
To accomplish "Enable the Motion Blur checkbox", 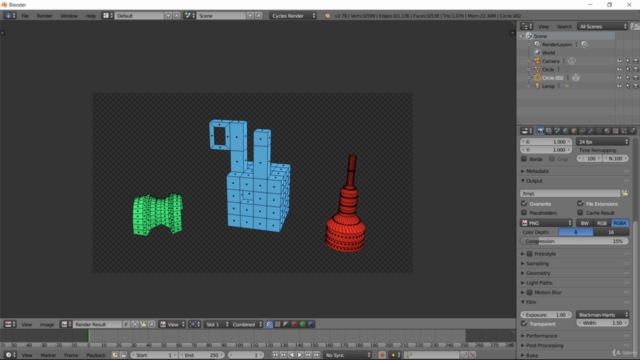I will [x=529, y=292].
